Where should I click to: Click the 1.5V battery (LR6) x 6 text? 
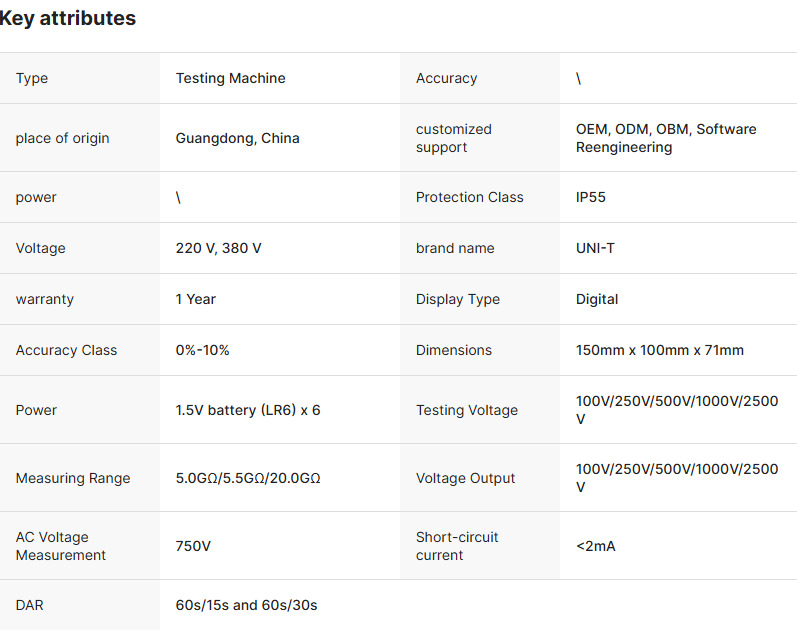click(x=248, y=410)
